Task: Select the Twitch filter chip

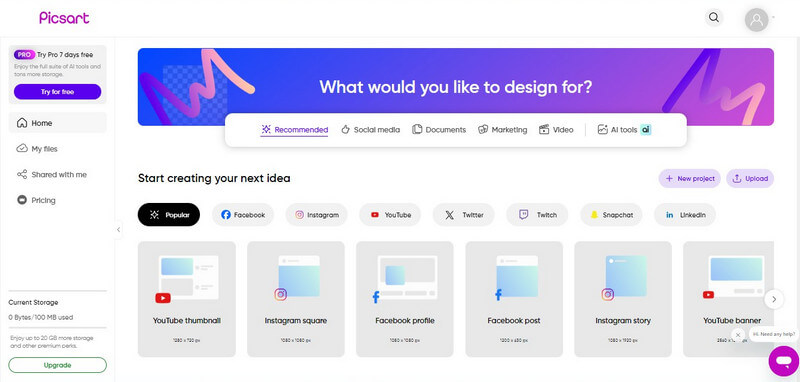Action: [x=537, y=215]
